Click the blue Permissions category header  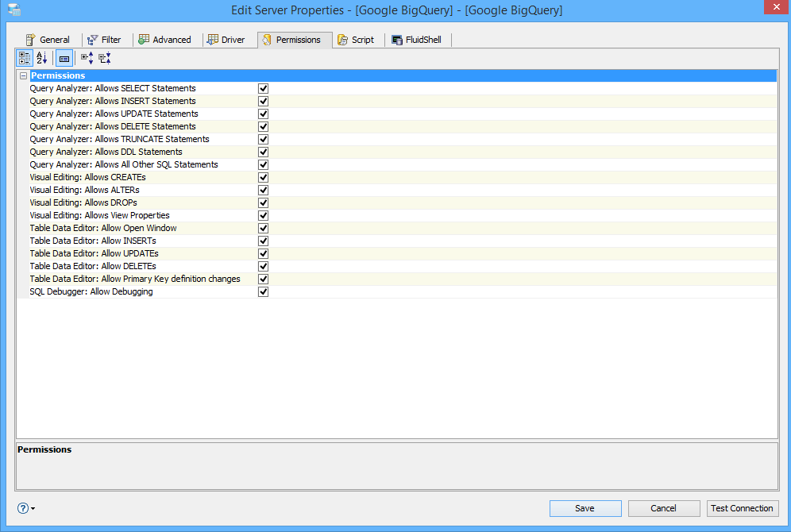(403, 75)
